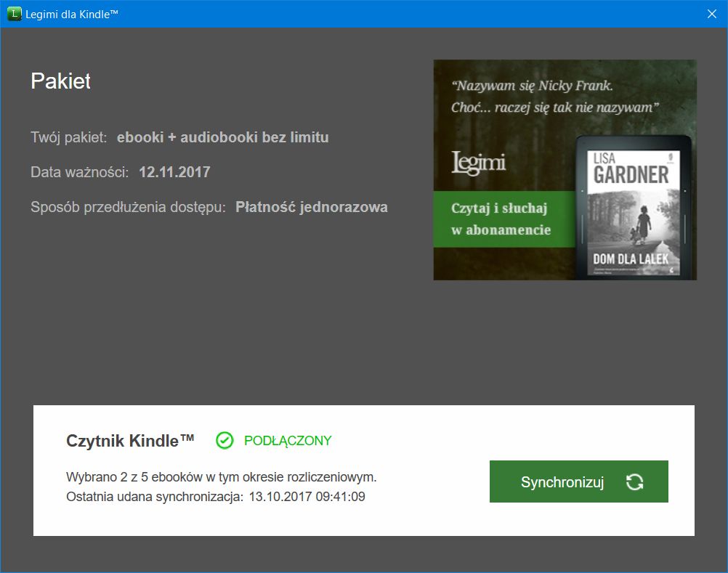Viewport: 728px width, 573px height.
Task: Click 'Wybrano 2 z 5 ebooków' line
Action: pyautogui.click(x=222, y=477)
